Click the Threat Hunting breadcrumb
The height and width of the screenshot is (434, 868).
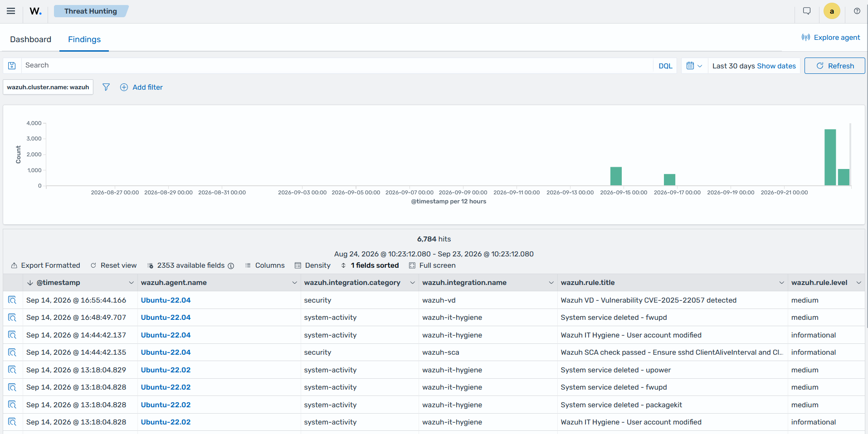point(91,11)
